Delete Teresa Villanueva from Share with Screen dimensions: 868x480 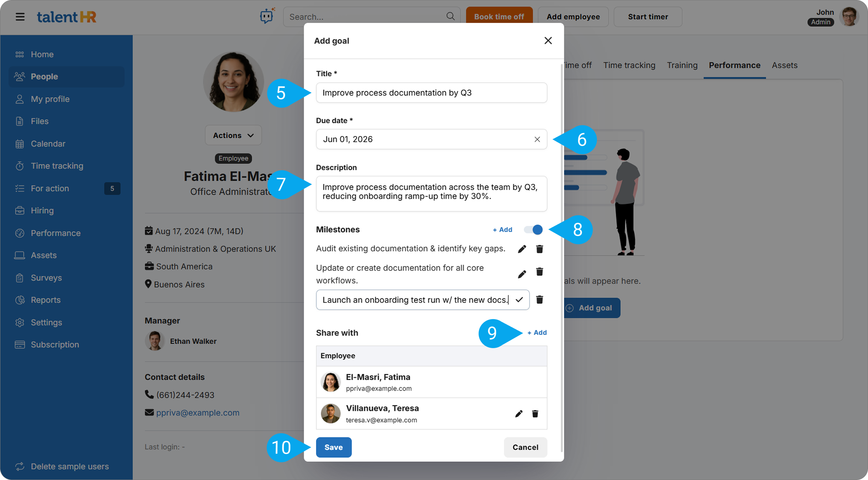tap(535, 414)
